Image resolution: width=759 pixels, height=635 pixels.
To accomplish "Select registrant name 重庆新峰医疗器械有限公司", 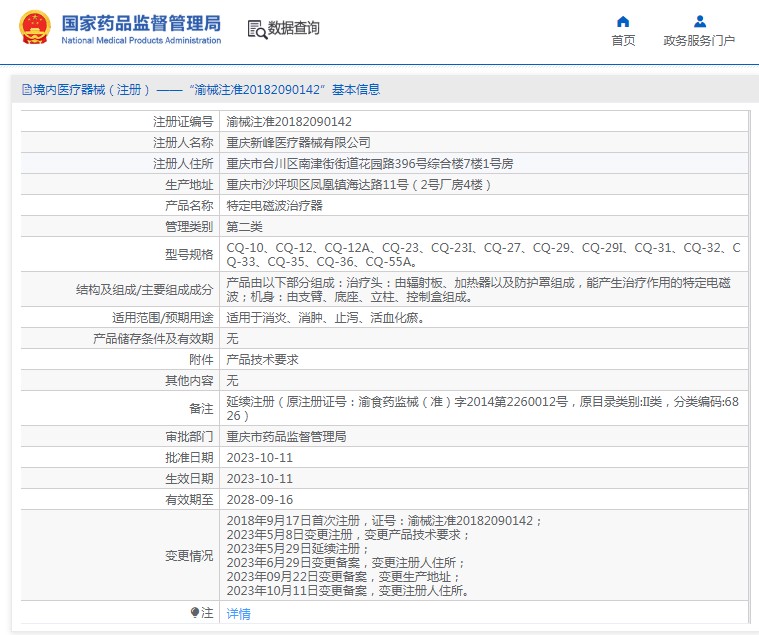I will click(298, 143).
